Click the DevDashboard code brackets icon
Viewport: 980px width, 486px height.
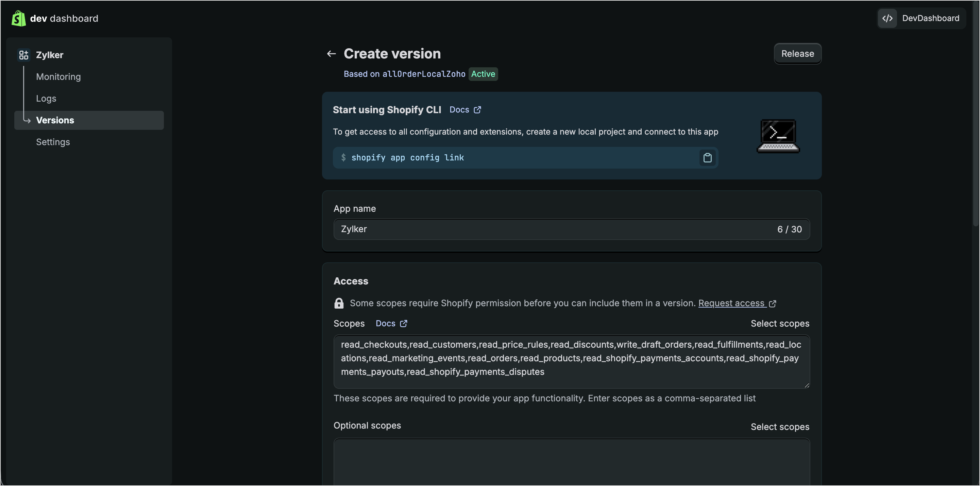click(x=887, y=18)
